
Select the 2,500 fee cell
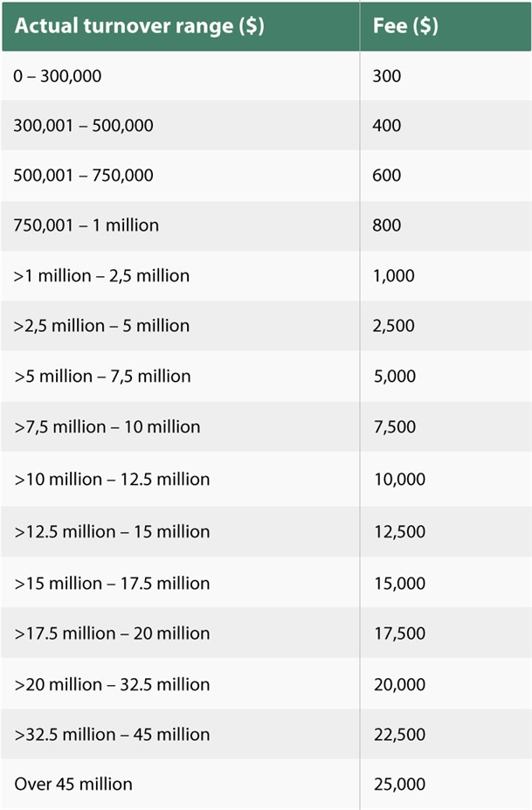(x=393, y=326)
